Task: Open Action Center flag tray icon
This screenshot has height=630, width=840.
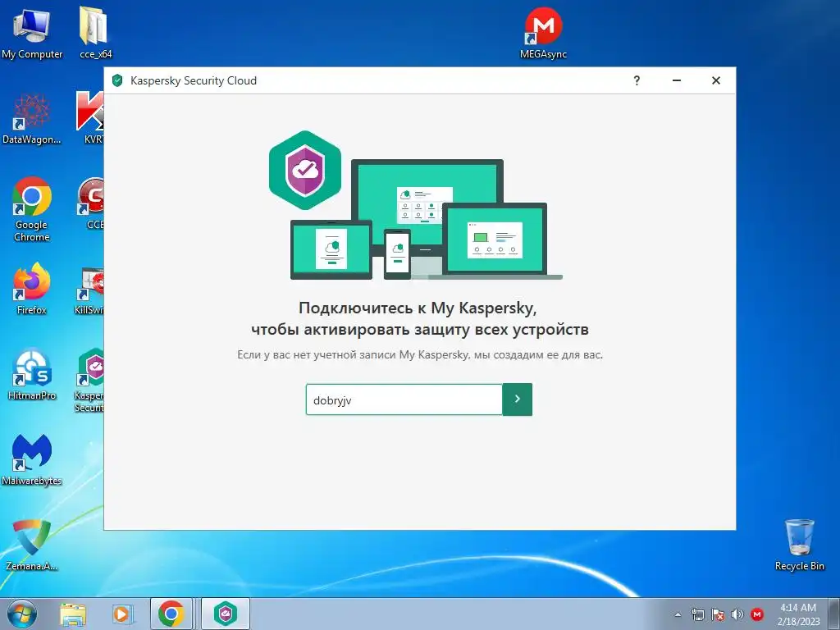Action: pyautogui.click(x=717, y=614)
